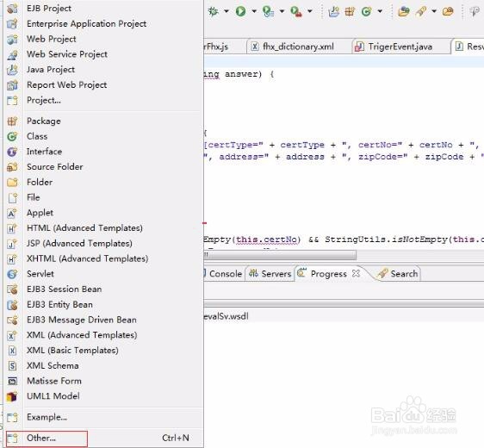Screen dimensions: 484x448
Task: Expand the Search toolbar dropdown arrow
Action: [x=434, y=11]
